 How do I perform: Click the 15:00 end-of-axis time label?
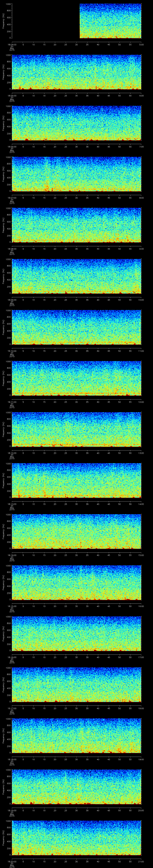(141, 555)
